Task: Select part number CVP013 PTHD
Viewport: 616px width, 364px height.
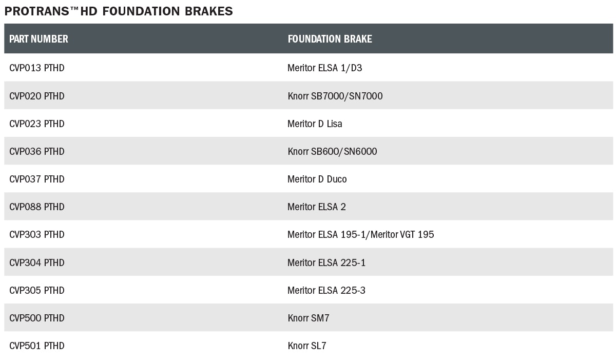Action: (x=37, y=68)
